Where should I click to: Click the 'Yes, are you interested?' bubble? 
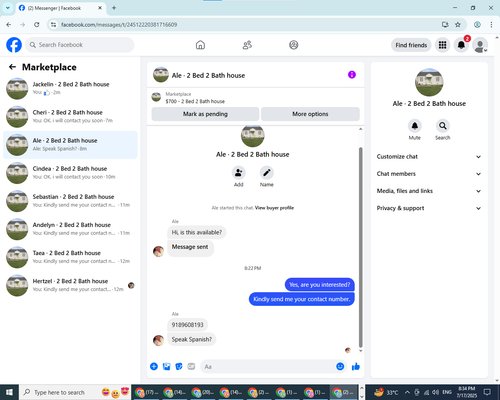[x=320, y=284]
